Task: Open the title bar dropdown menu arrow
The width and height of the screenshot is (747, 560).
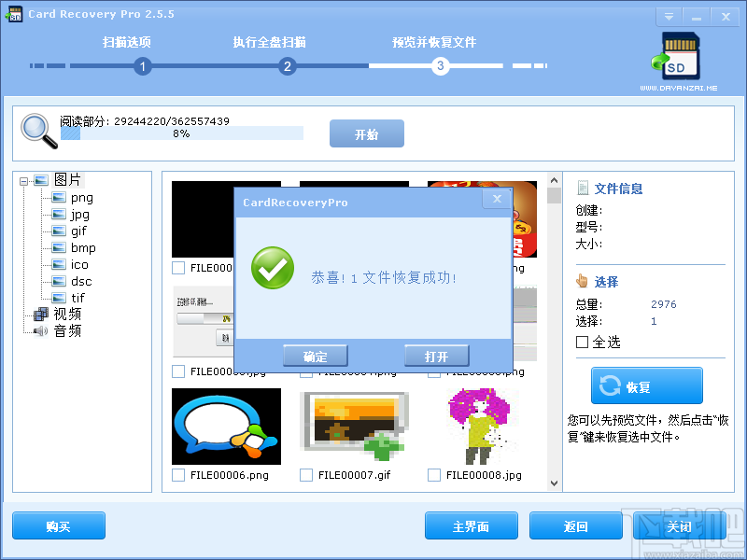Action: tap(669, 17)
